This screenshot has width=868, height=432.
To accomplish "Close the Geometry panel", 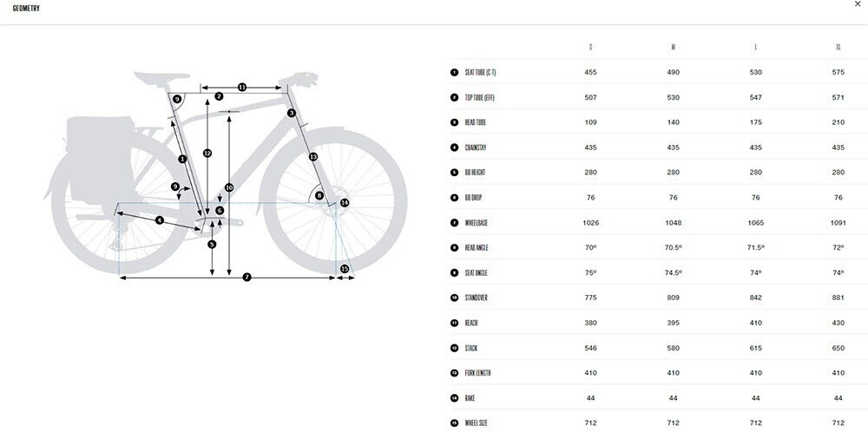I will point(858,3).
